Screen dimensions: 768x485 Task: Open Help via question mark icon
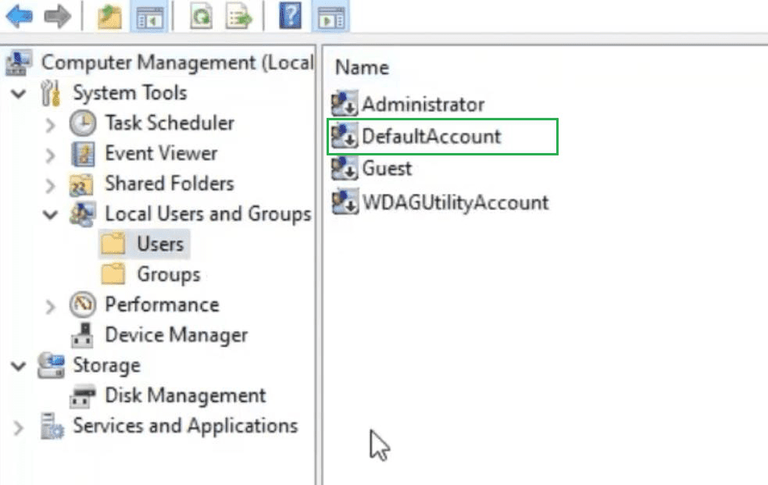290,16
